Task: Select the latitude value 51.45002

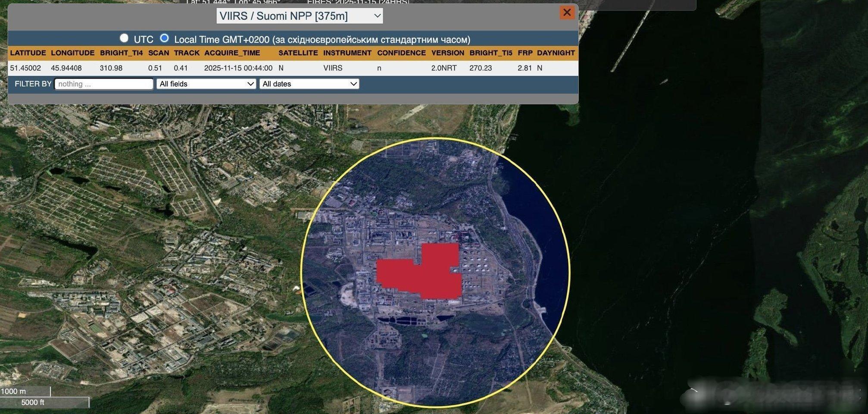Action: pyautogui.click(x=25, y=68)
